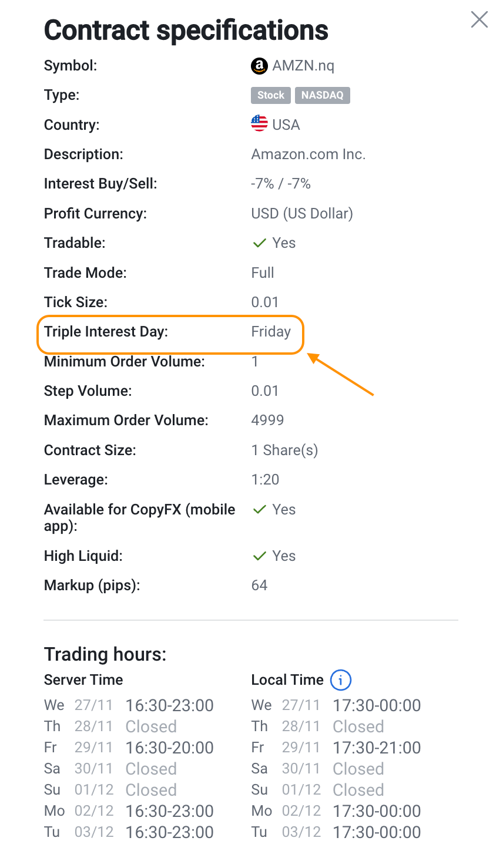Click the Amazon logo icon
The image size is (503, 868).
259,66
